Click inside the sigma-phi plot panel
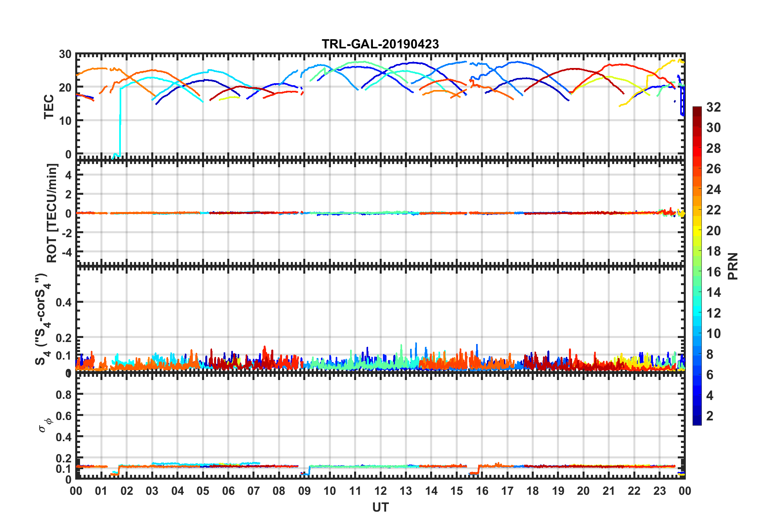Image resolution: width=761 pixels, height=532 pixels. point(380,426)
